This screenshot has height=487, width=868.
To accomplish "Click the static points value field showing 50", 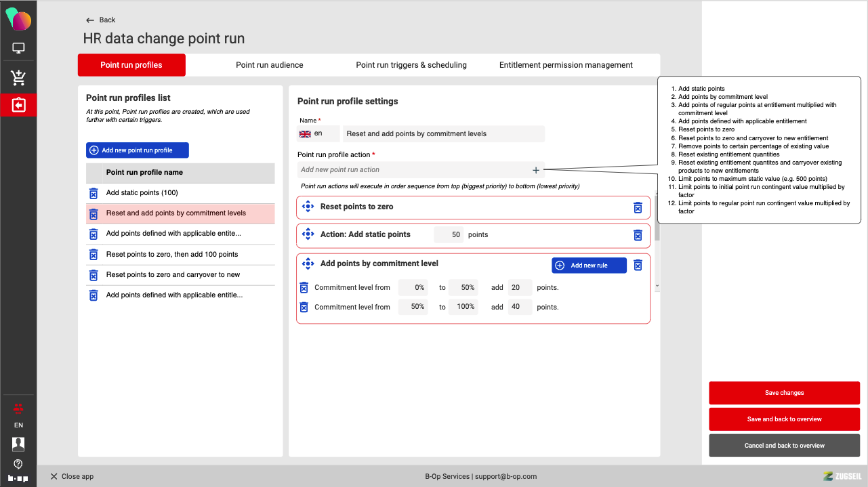I will (449, 235).
